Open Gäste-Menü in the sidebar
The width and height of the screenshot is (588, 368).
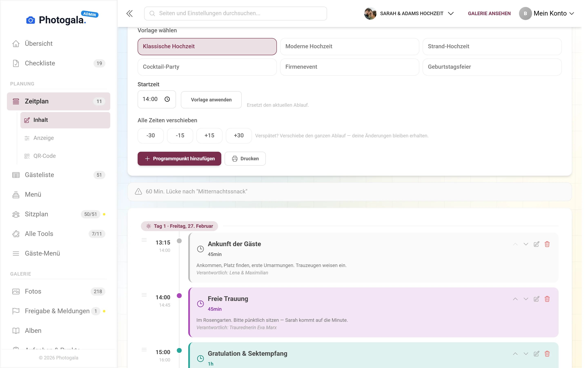(x=59, y=253)
